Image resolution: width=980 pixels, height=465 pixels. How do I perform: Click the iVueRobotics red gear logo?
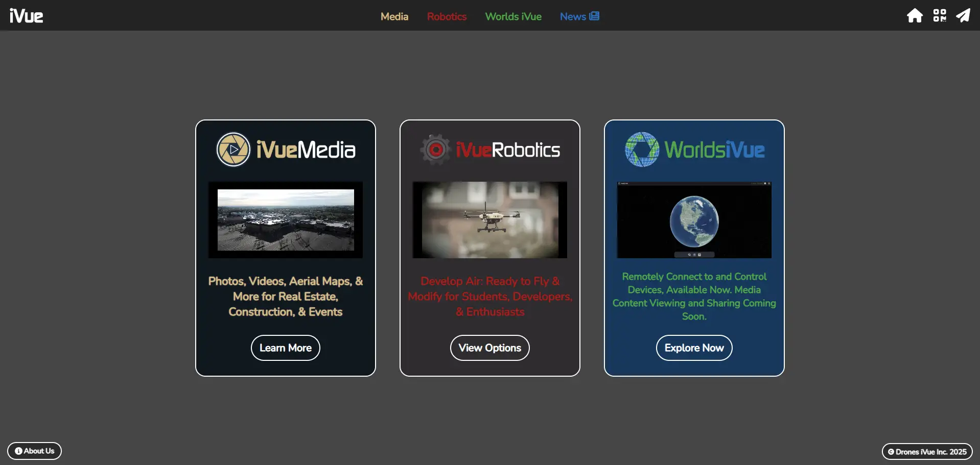[x=435, y=150]
